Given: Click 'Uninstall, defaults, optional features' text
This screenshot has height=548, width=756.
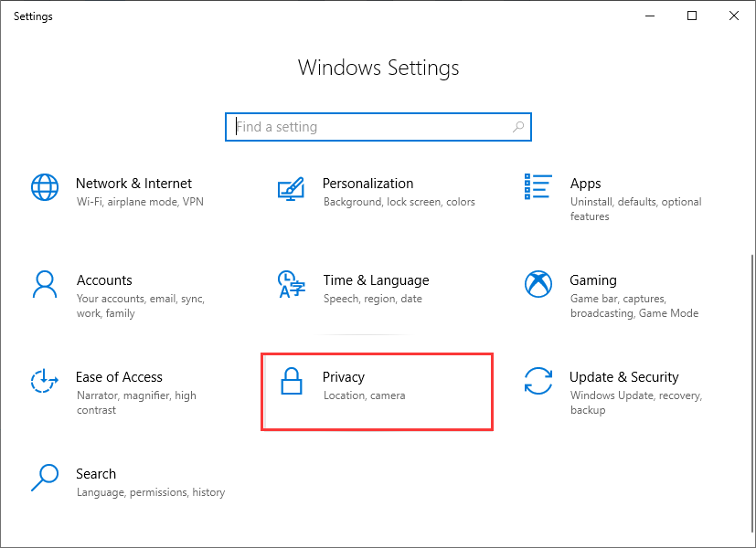Looking at the screenshot, I should 636,209.
